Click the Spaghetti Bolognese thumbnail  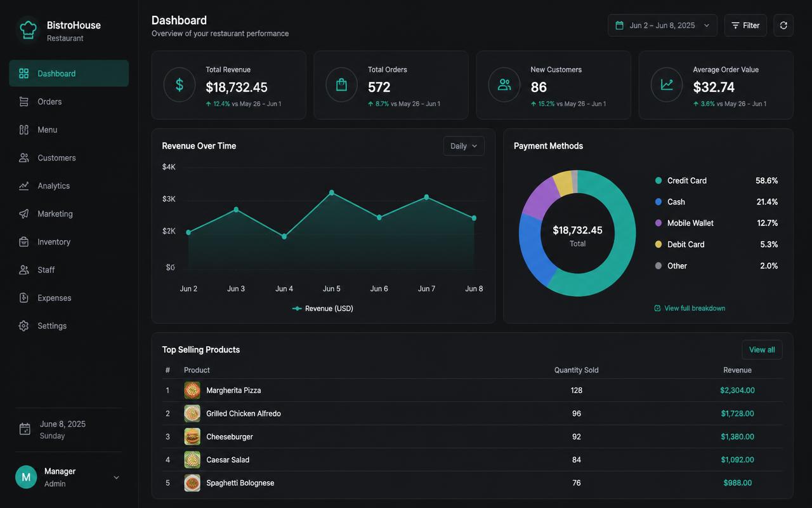[192, 483]
